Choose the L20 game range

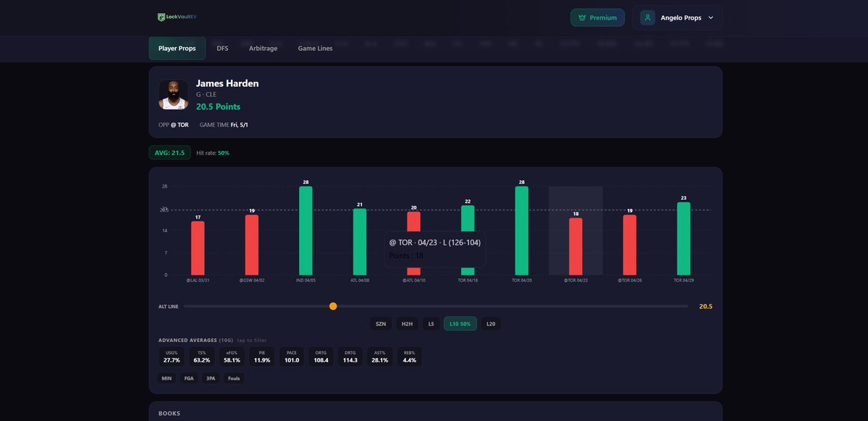pos(490,324)
